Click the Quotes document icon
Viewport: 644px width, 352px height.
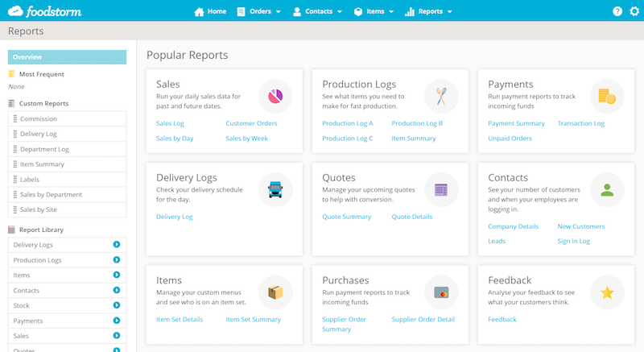coord(441,189)
